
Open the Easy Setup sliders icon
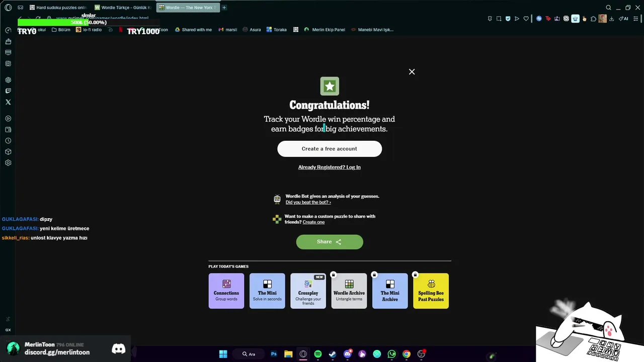tap(636, 19)
